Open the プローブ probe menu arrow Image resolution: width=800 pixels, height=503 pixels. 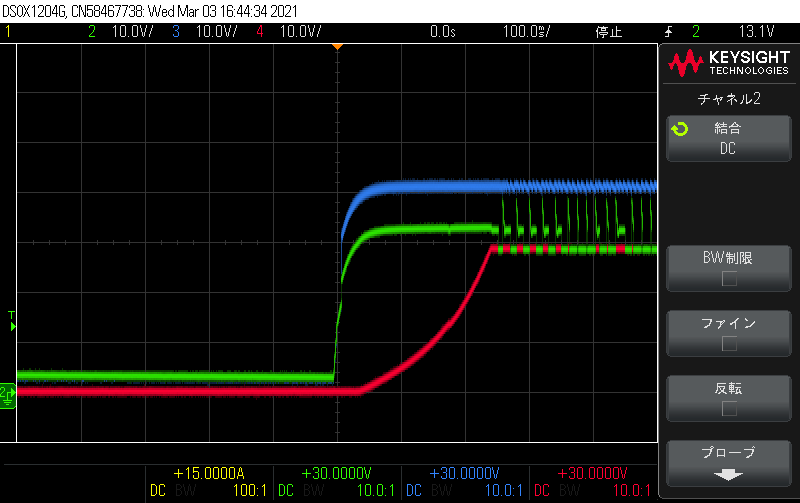coord(728,475)
